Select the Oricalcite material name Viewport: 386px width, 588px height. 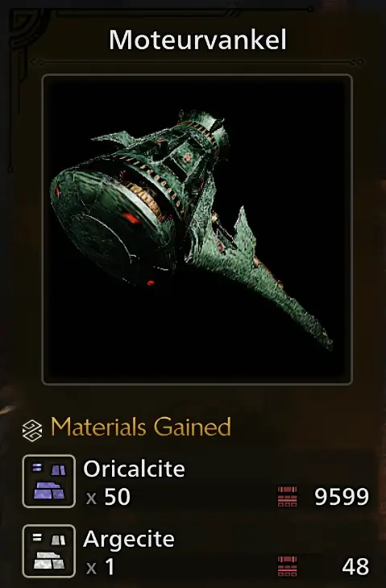(134, 469)
